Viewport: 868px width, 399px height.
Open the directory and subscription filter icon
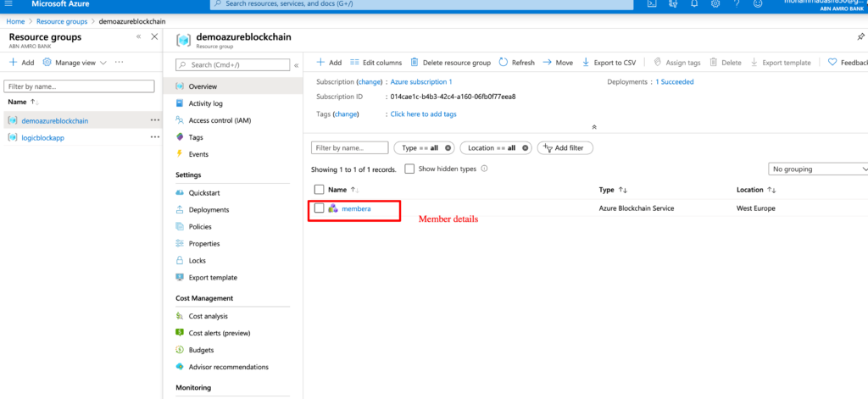(x=673, y=3)
